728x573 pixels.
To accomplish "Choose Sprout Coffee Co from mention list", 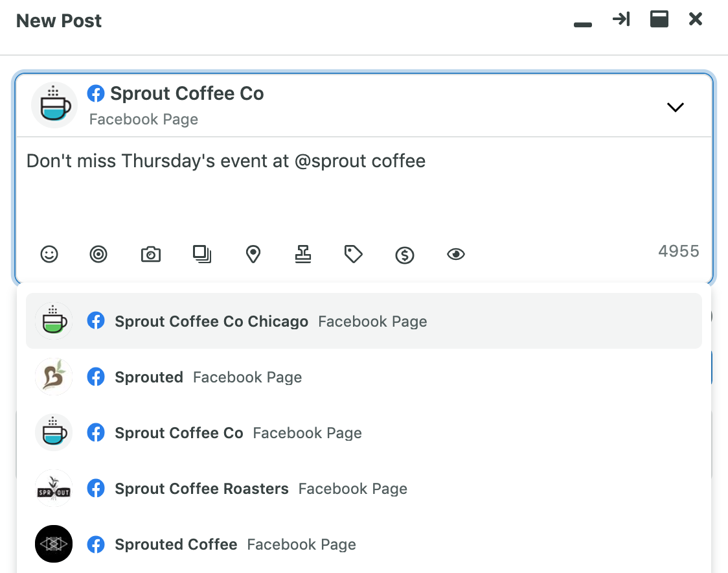I will pyautogui.click(x=364, y=432).
